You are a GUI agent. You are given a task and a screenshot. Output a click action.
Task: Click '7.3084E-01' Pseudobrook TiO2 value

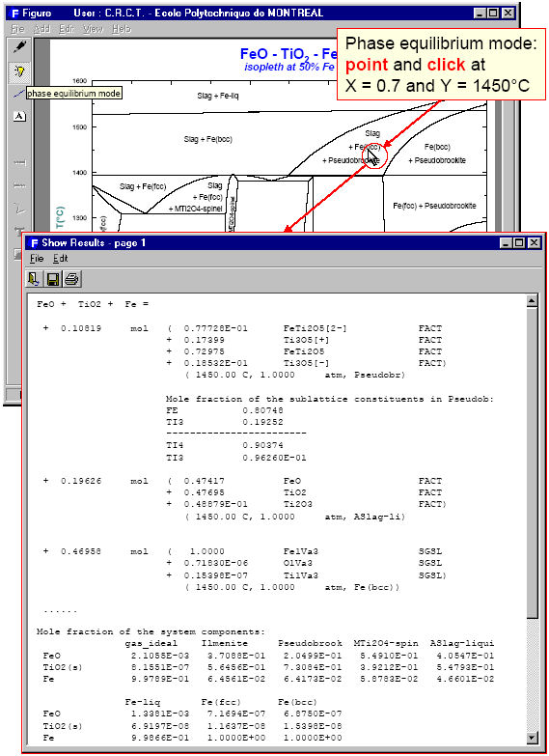click(x=312, y=667)
